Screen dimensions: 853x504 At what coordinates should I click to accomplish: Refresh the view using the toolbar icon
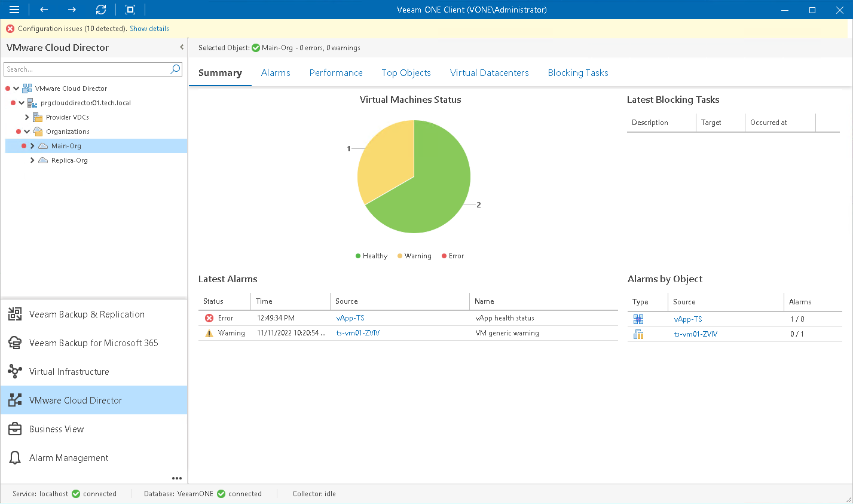tap(101, 10)
